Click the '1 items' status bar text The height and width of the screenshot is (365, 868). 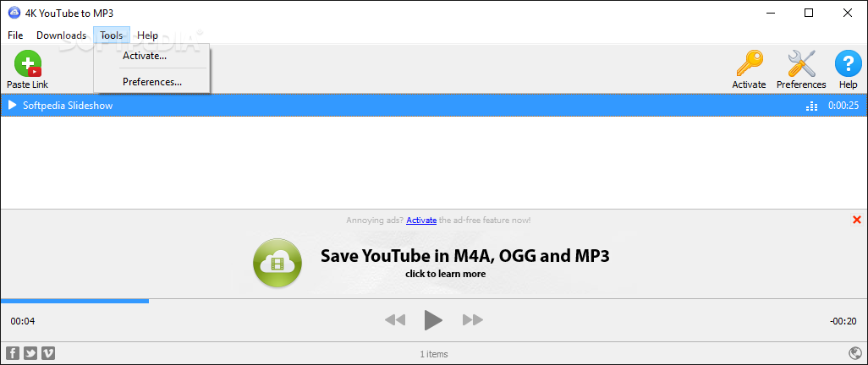click(x=434, y=354)
